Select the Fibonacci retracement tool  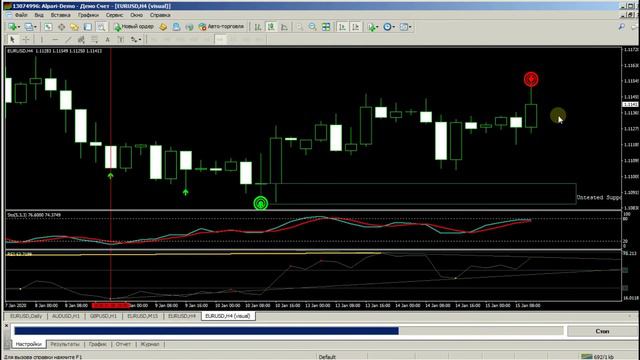point(94,40)
